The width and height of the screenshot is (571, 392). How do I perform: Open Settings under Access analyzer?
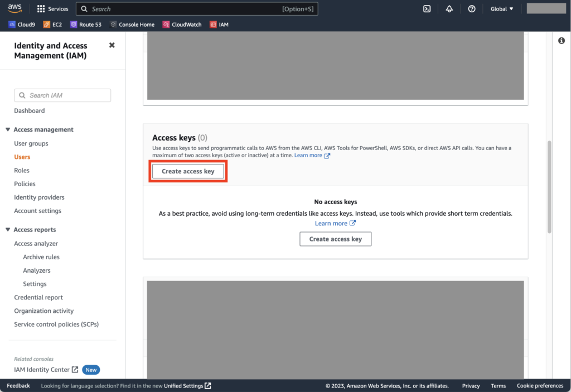pos(35,284)
